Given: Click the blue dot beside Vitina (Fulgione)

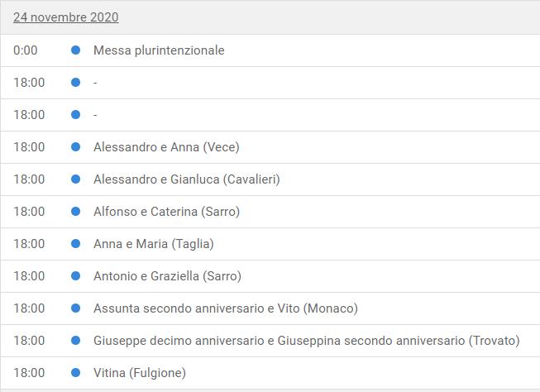Looking at the screenshot, I should coord(76,373).
